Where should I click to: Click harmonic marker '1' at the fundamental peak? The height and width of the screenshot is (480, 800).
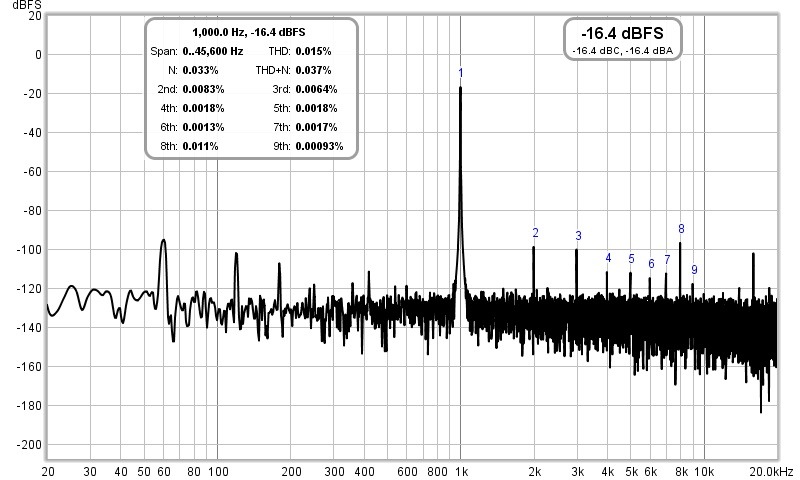tap(461, 73)
